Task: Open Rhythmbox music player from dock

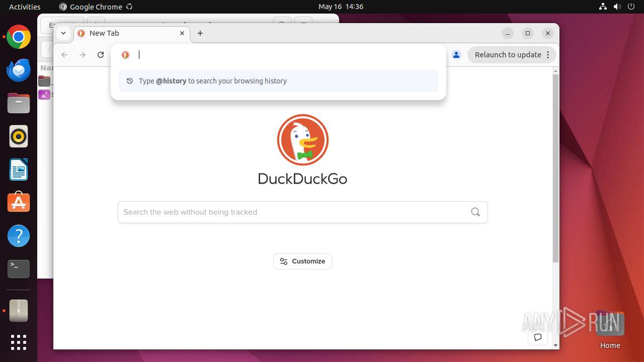Action: click(19, 136)
